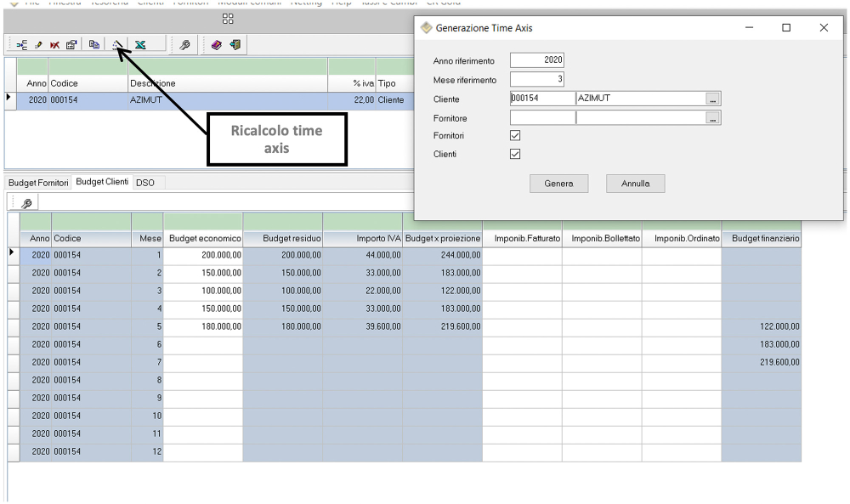Click the Anno riferimento input field
This screenshot has height=504, width=850.
[x=537, y=60]
